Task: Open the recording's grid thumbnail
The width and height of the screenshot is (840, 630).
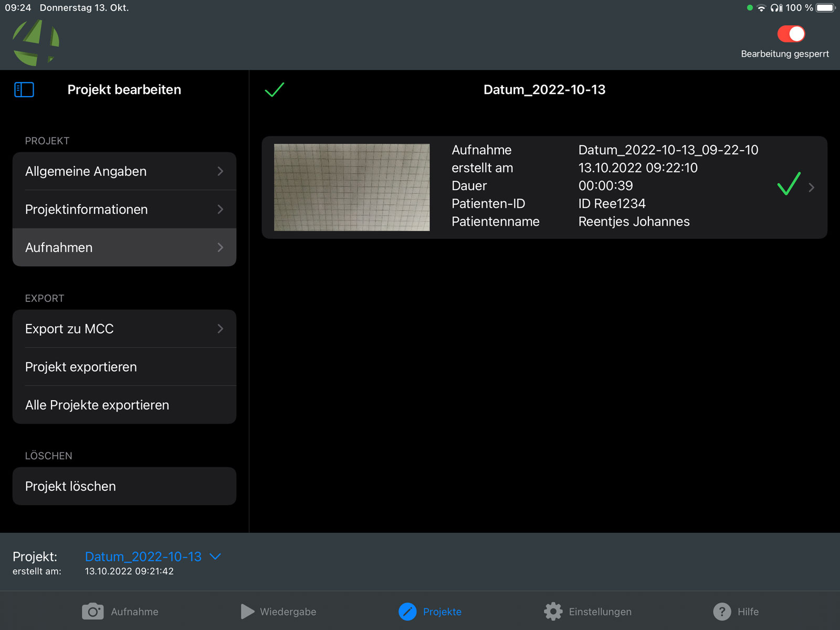Action: point(352,187)
